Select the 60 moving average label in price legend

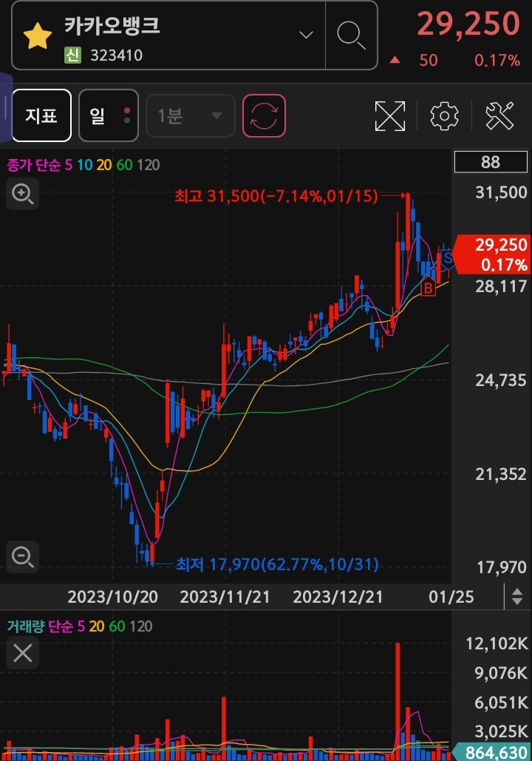coord(124,165)
